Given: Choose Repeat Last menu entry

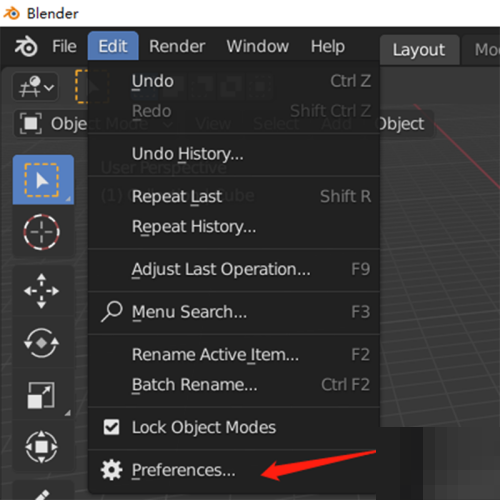Looking at the screenshot, I should (x=234, y=196).
